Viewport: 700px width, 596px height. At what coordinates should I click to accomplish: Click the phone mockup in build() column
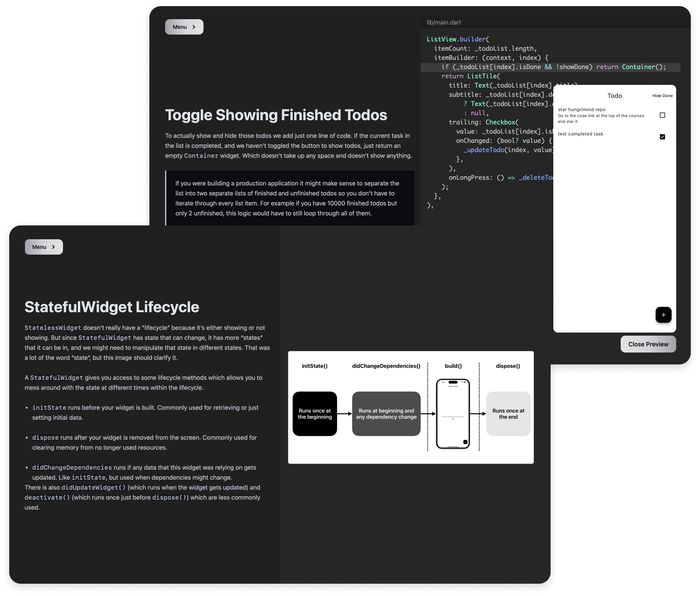coord(453,414)
